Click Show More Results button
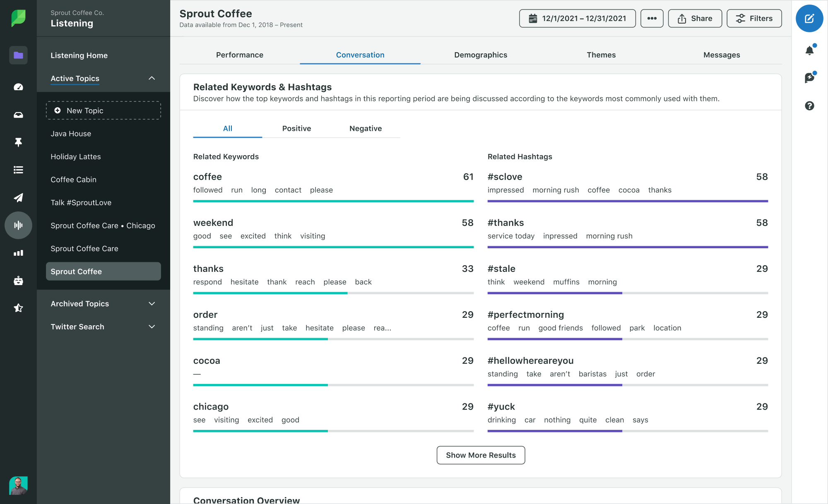Viewport: 828px width, 504px height. [x=481, y=454]
